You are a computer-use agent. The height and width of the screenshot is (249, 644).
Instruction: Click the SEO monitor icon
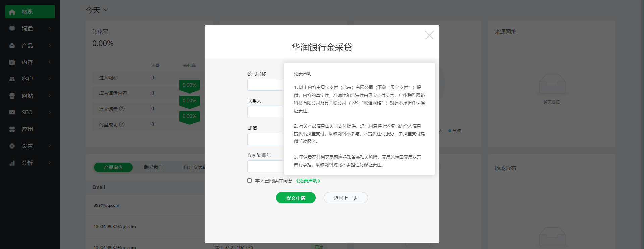[x=12, y=113]
